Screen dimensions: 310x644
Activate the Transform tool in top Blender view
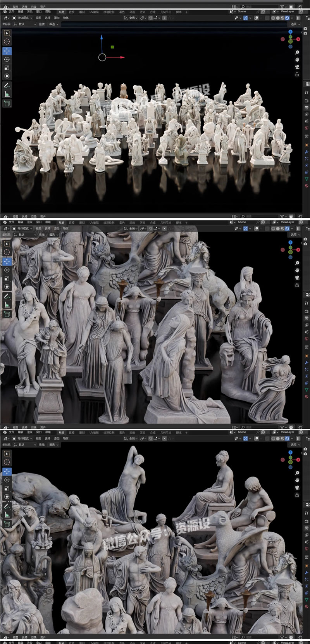[x=7, y=76]
